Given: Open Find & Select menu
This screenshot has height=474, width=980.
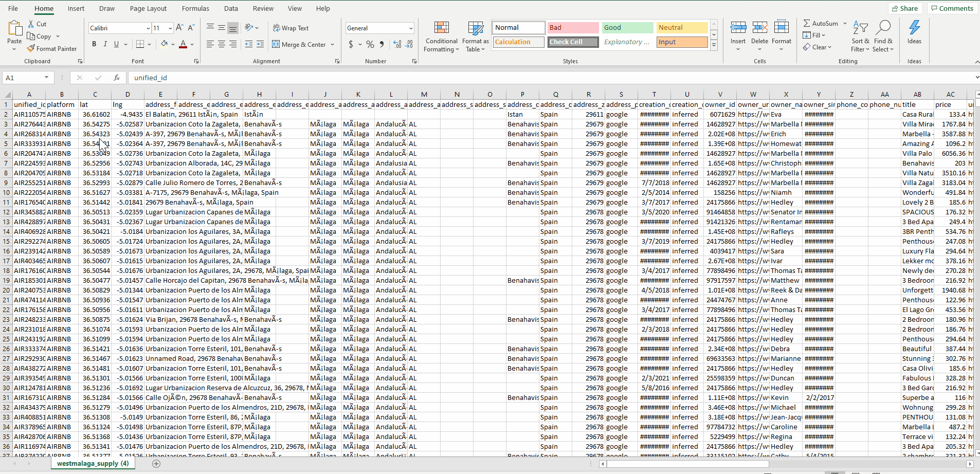Looking at the screenshot, I should 883,36.
